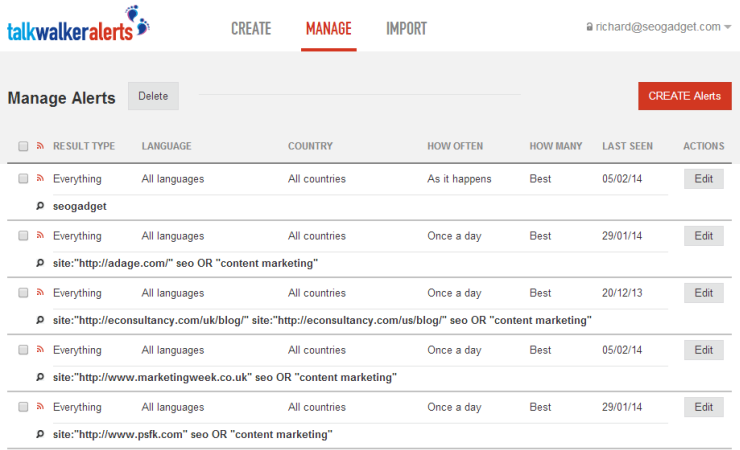Click the Talkwalker Alerts logo
This screenshot has width=740, height=450.
coord(78,24)
